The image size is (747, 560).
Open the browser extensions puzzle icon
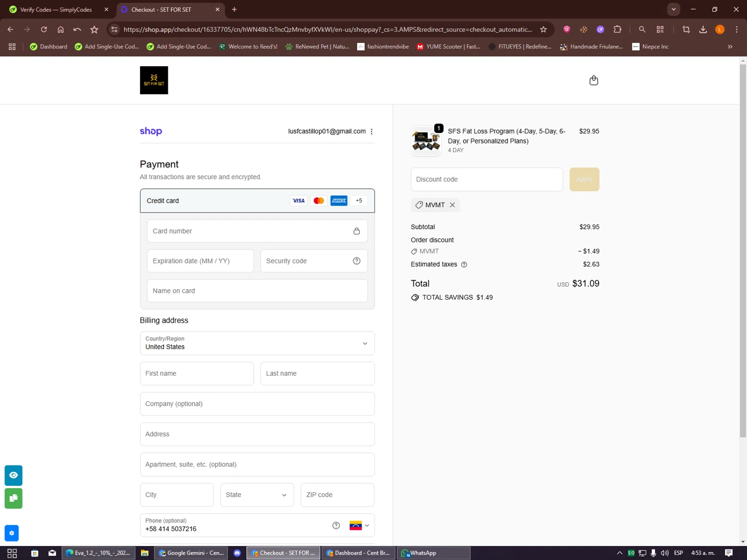pos(618,29)
